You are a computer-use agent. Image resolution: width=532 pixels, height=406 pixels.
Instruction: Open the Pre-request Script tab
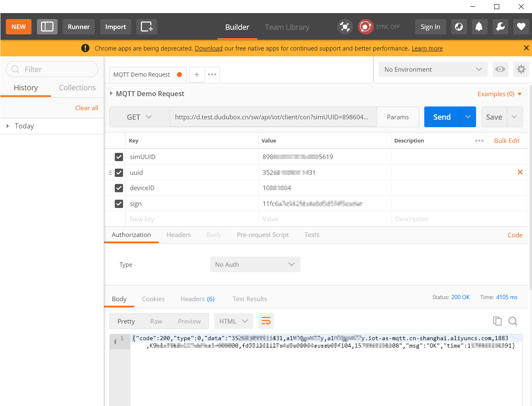[x=262, y=234]
